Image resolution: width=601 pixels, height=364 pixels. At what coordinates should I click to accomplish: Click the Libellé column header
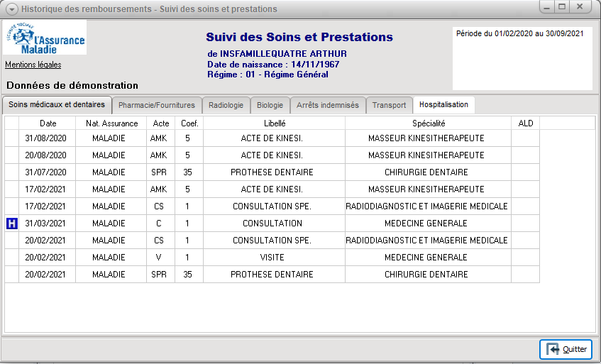[x=274, y=123]
